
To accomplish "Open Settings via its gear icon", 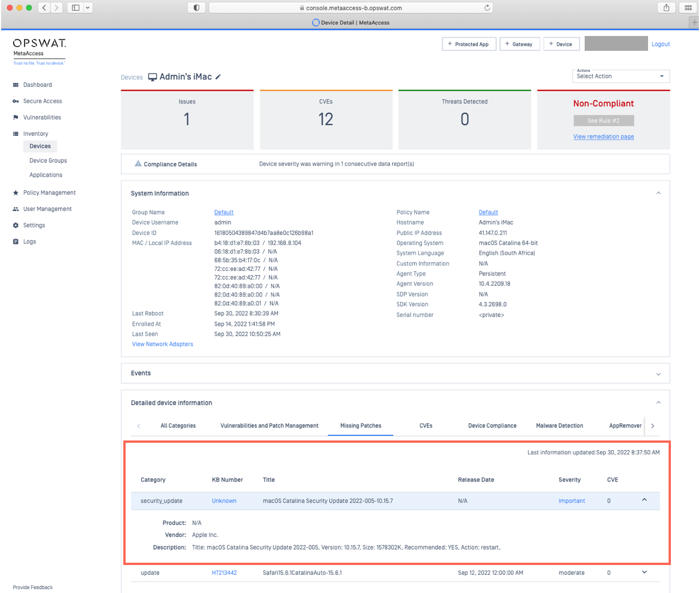I will tap(15, 226).
